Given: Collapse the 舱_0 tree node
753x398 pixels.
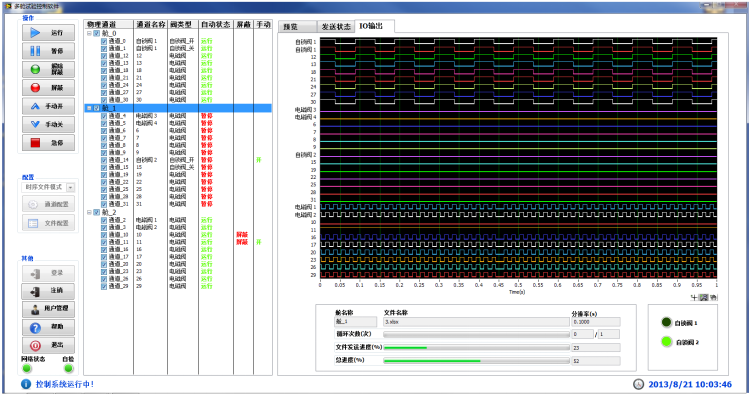Looking at the screenshot, I should click(x=89, y=33).
